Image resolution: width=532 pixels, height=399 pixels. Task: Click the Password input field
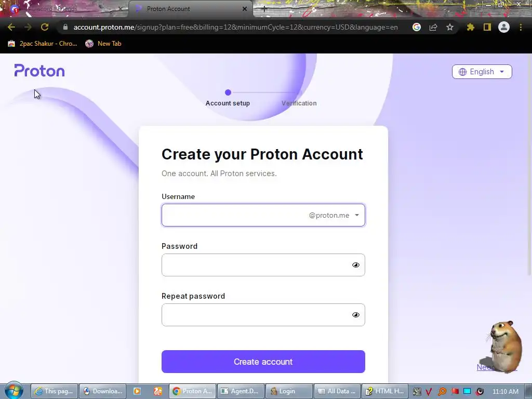(x=263, y=265)
